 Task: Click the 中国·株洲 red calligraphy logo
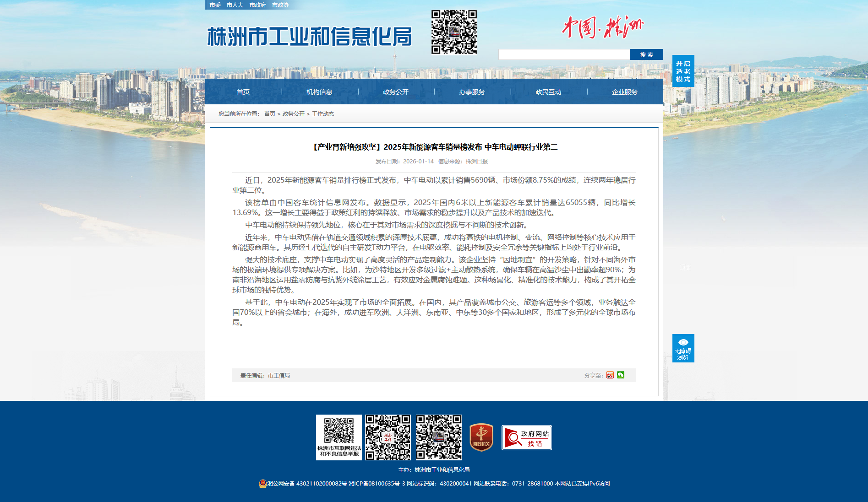point(602,27)
